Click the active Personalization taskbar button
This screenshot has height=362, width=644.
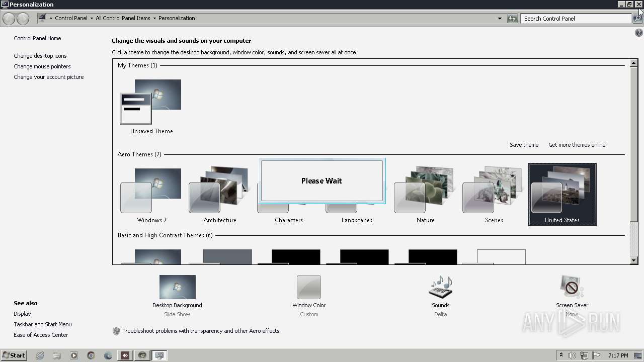coord(159,355)
